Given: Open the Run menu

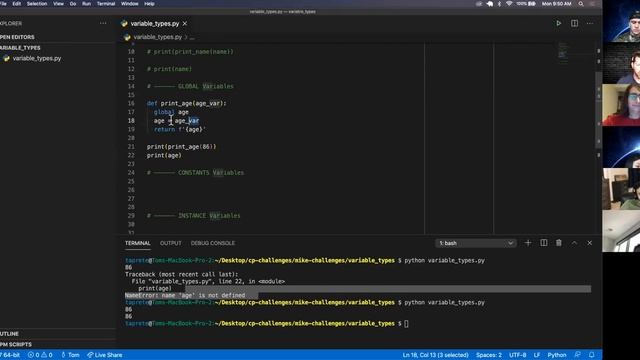Looking at the screenshot, I should click(x=87, y=4).
